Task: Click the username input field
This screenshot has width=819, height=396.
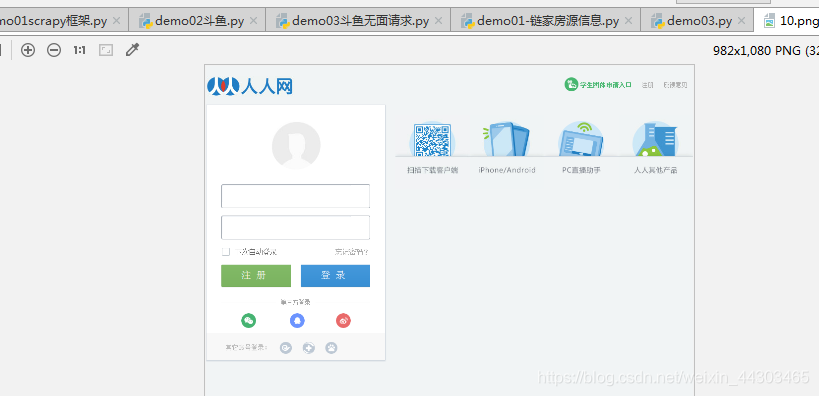Action: pyautogui.click(x=296, y=196)
